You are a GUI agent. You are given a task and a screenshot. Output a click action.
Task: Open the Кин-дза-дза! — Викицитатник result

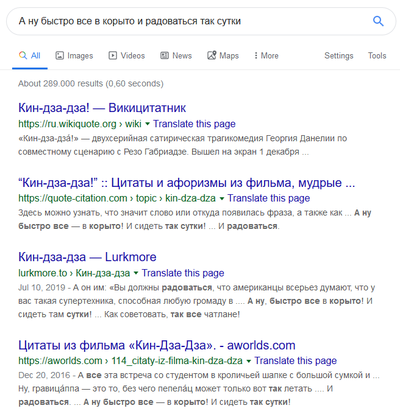[x=102, y=108]
